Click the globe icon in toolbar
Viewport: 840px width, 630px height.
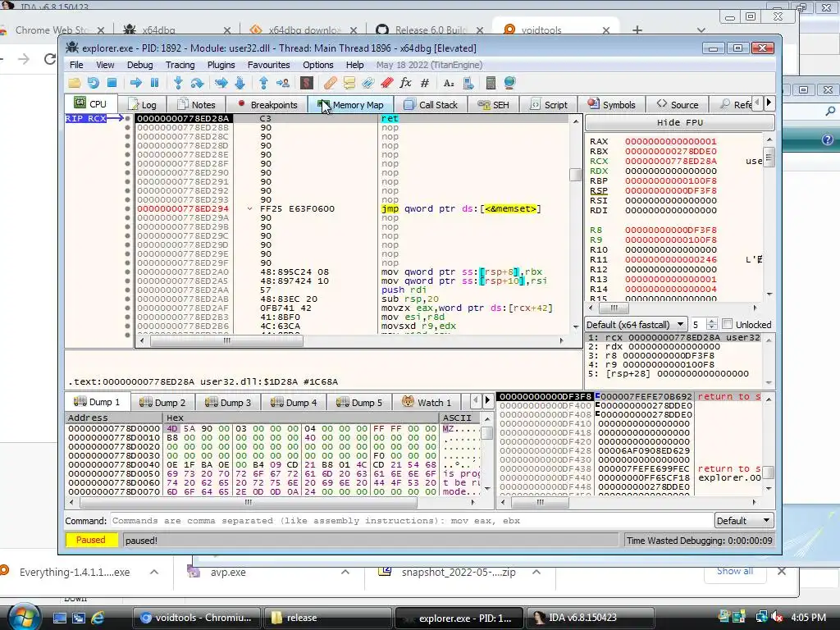pos(509,83)
